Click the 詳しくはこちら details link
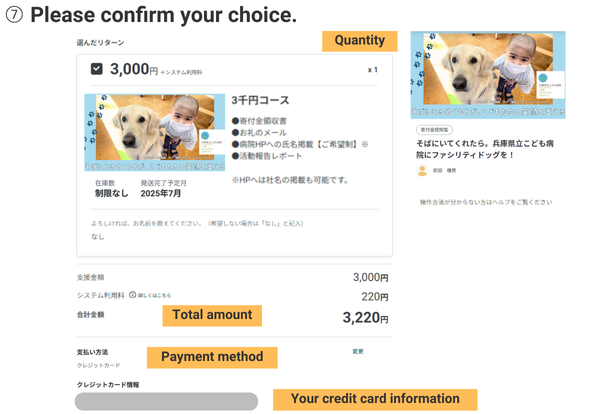Image resolution: width=600 pixels, height=414 pixels. point(153,296)
